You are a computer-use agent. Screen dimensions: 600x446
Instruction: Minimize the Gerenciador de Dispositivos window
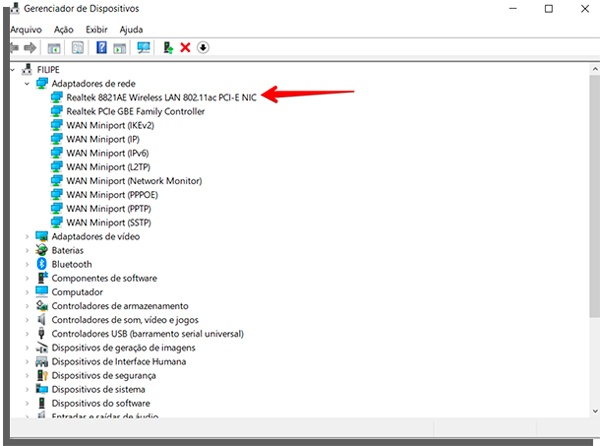(x=513, y=8)
